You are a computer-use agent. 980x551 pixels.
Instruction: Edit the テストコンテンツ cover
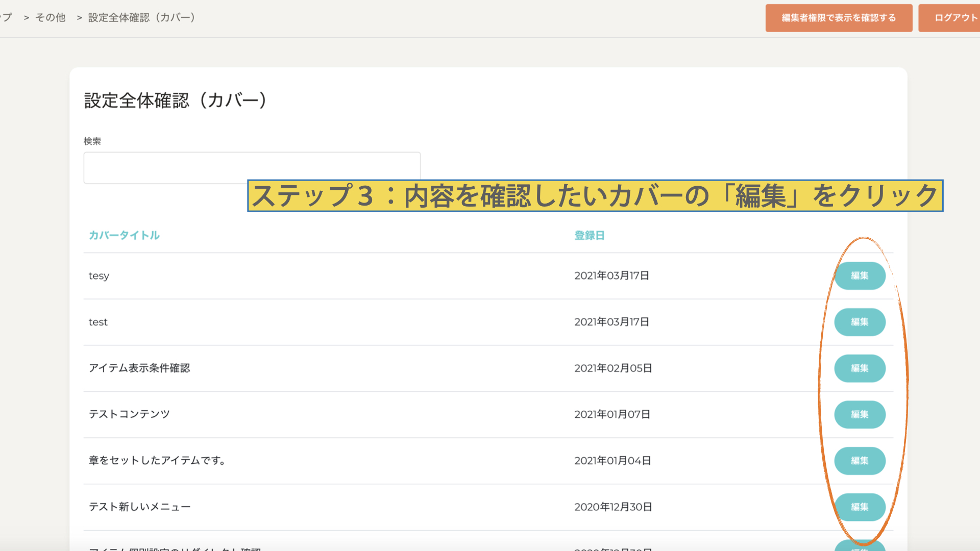point(860,414)
